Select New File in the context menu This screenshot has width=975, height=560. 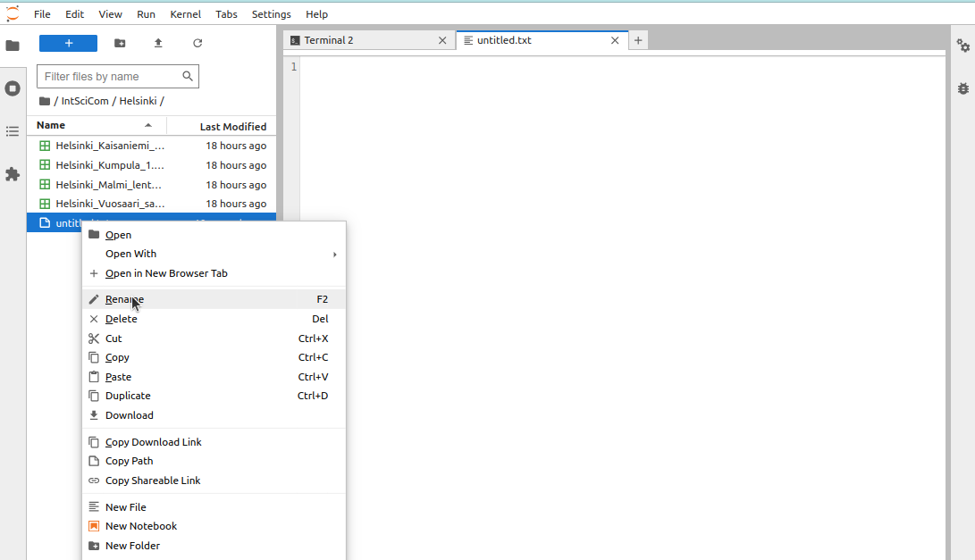214,507
